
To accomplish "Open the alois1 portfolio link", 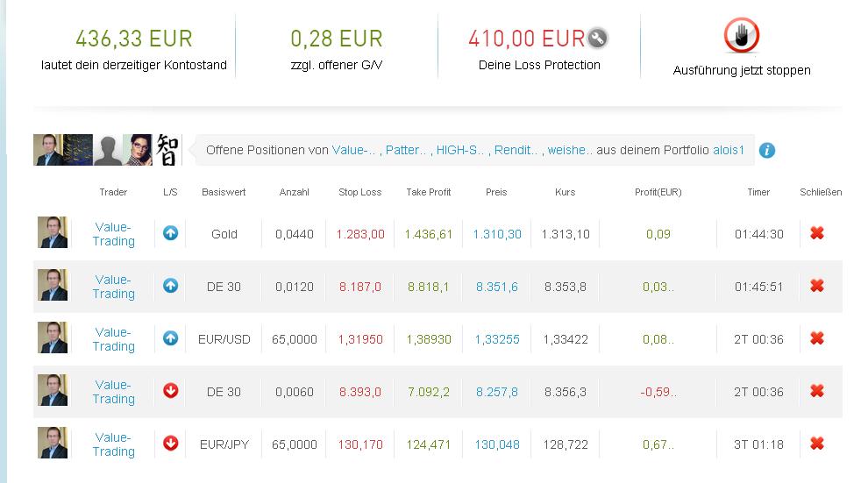I will click(727, 150).
